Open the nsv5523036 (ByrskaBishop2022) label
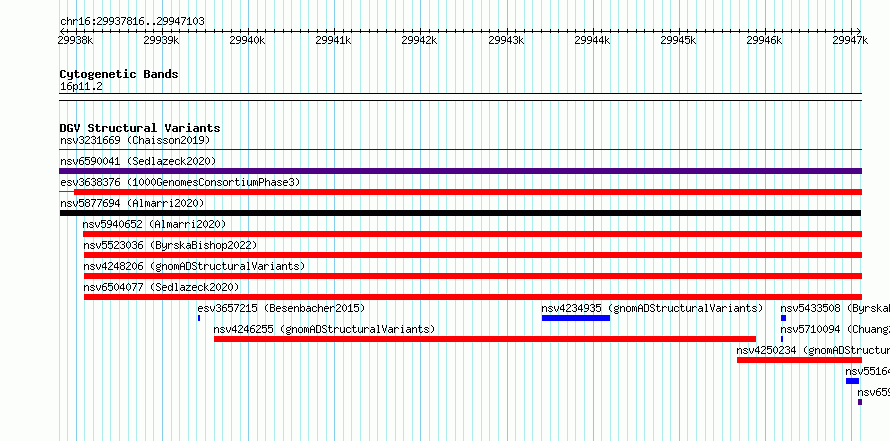Screen dimensions: 890x441 click(170, 245)
